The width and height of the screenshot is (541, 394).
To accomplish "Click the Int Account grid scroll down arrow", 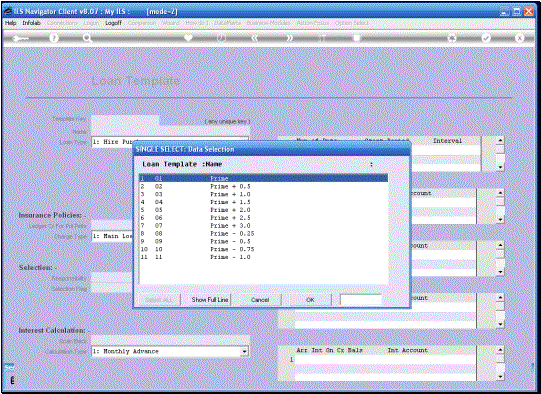I will [500, 377].
